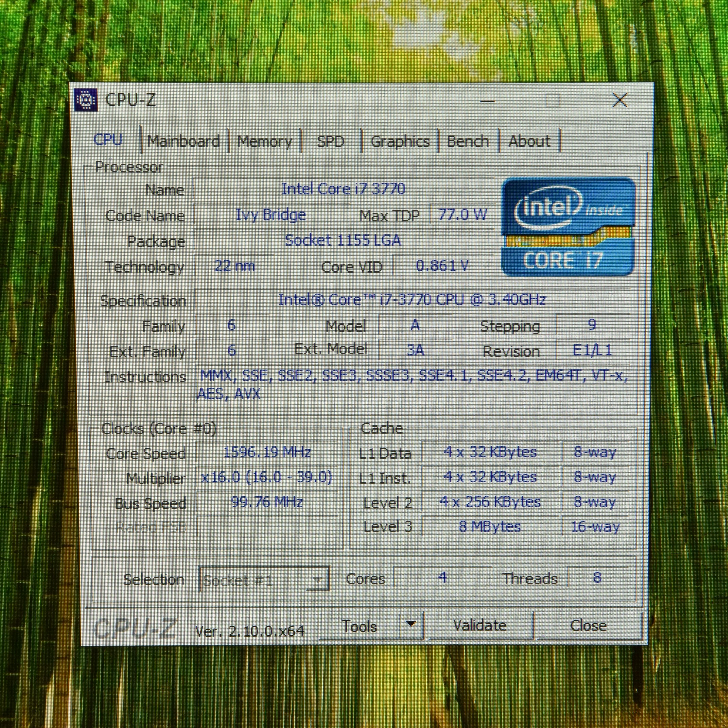This screenshot has height=728, width=728.
Task: Click the L1 Data '8-way' associativity value
Action: [x=595, y=452]
